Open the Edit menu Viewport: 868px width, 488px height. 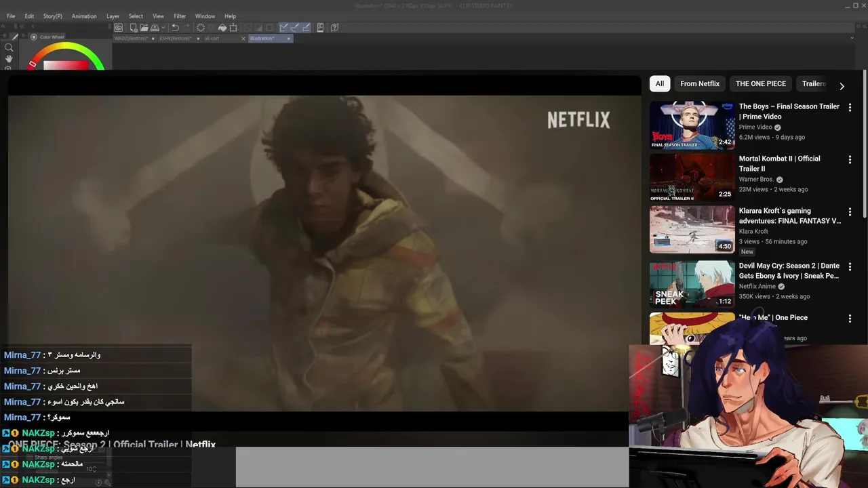[29, 16]
